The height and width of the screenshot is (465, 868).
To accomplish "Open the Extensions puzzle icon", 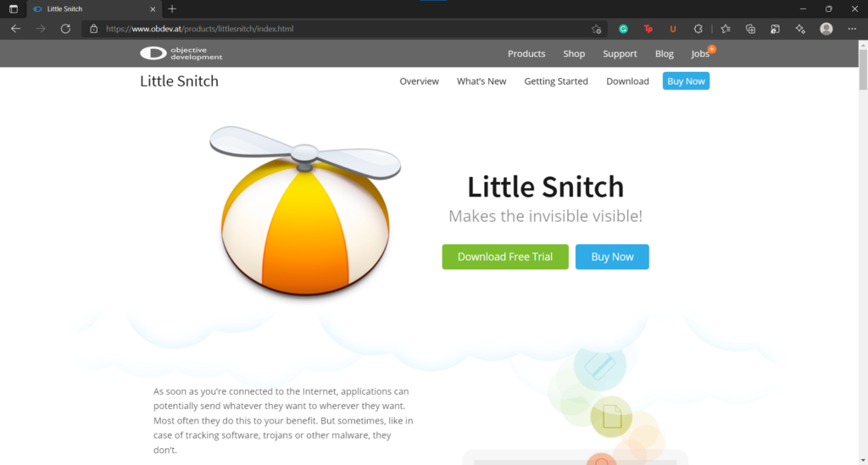I will tap(698, 29).
